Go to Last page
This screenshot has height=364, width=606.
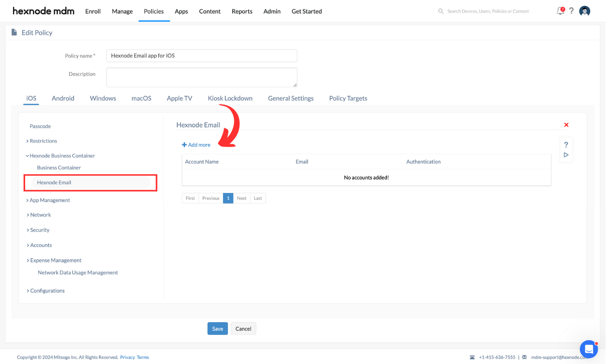tap(258, 198)
